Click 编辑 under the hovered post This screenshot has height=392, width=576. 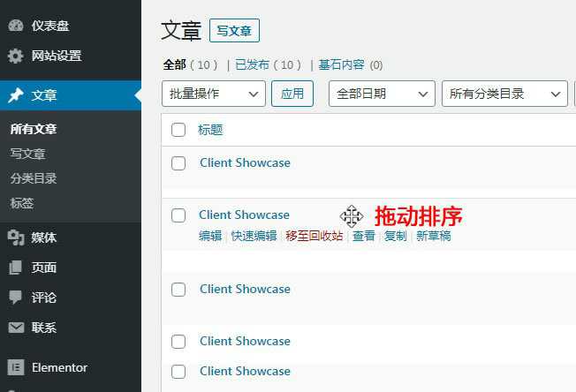click(x=210, y=236)
